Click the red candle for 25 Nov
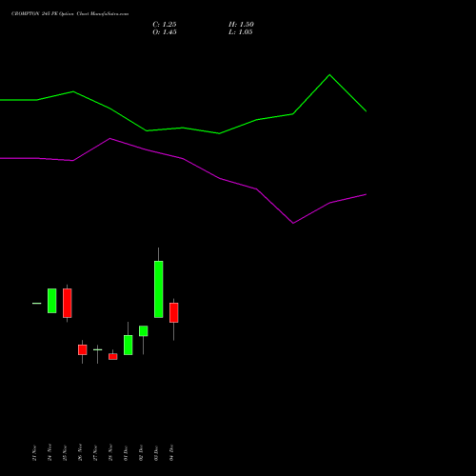 point(68,303)
